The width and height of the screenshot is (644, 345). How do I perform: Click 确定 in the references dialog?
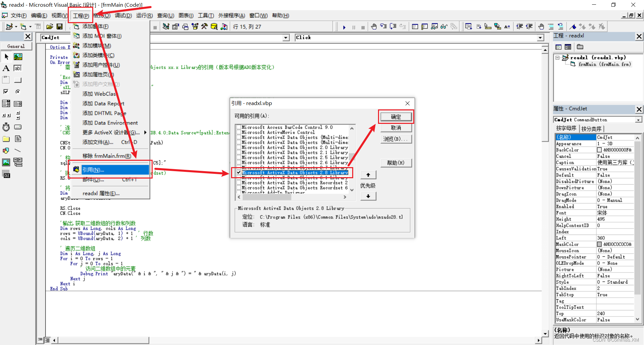coord(396,117)
